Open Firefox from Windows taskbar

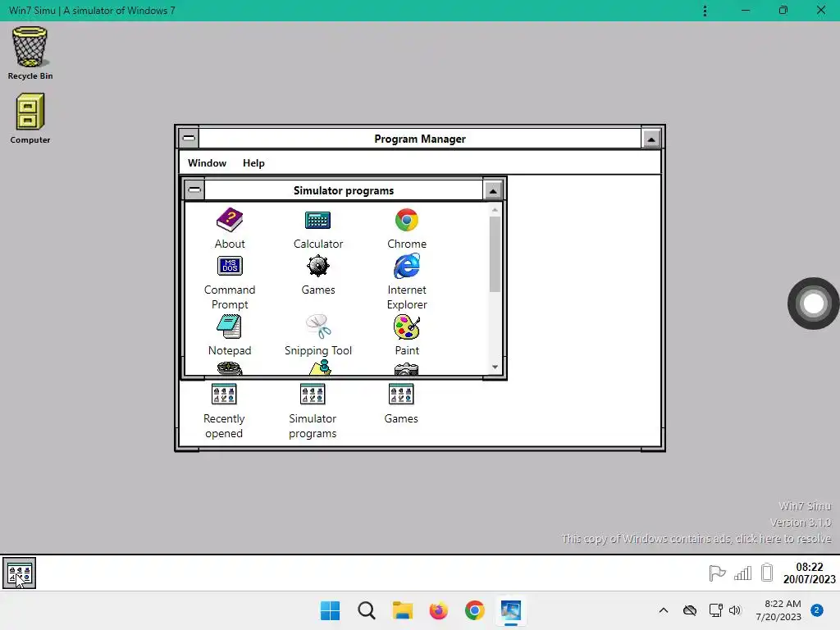click(x=438, y=610)
